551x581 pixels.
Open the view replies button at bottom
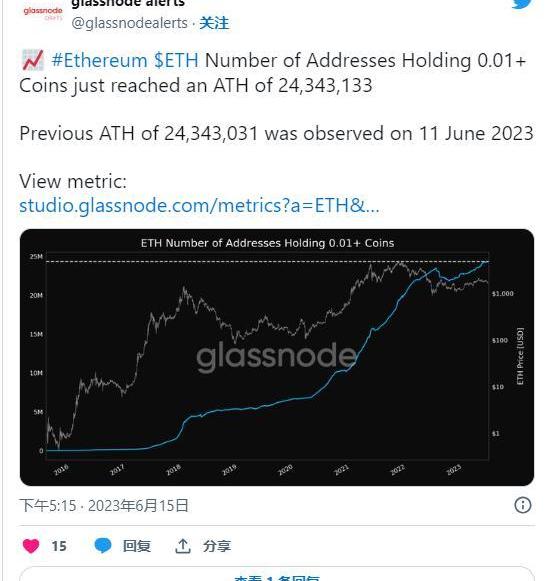pos(277,574)
